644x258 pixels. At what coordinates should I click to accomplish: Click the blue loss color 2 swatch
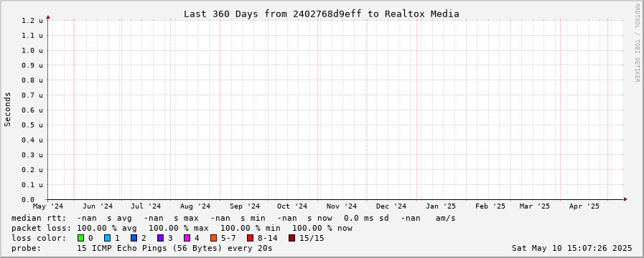[134, 238]
